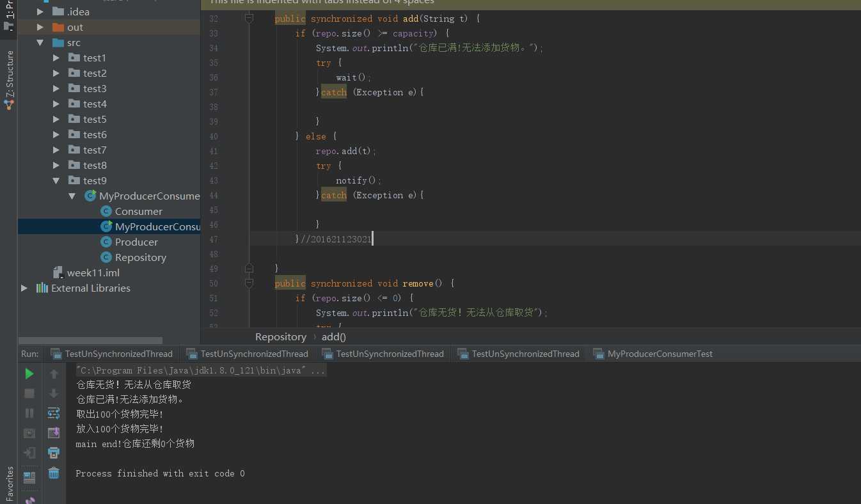This screenshot has height=504, width=861.
Task: Click the Consumer class icon
Action: point(106,211)
